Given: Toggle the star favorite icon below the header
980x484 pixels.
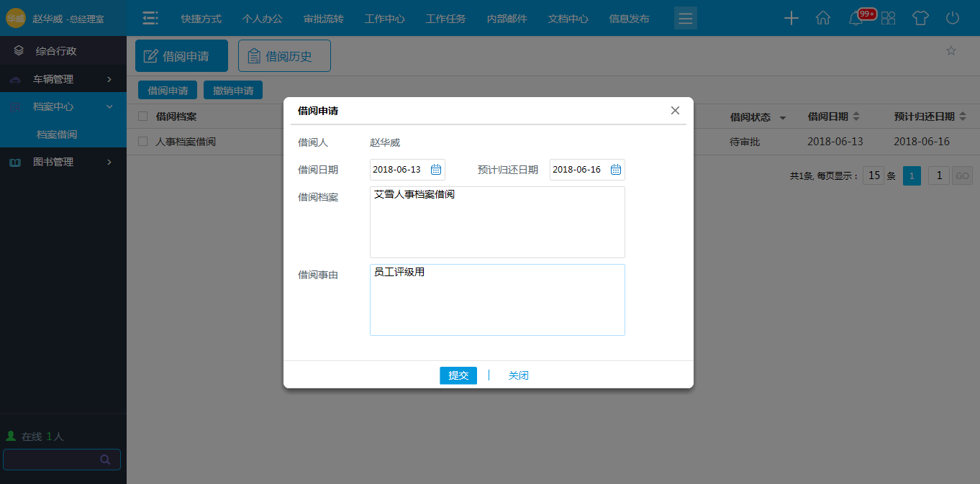Looking at the screenshot, I should 951,52.
